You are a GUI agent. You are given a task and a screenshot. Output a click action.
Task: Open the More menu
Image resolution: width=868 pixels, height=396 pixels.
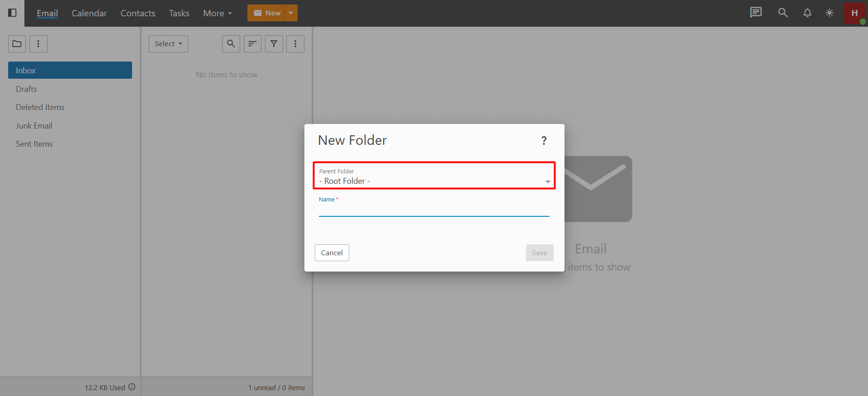[217, 13]
